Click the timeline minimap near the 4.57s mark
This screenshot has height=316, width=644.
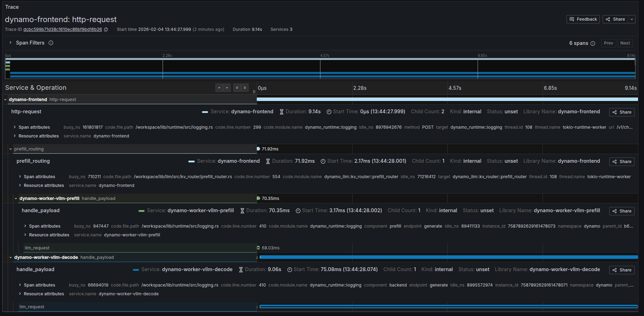click(320, 69)
